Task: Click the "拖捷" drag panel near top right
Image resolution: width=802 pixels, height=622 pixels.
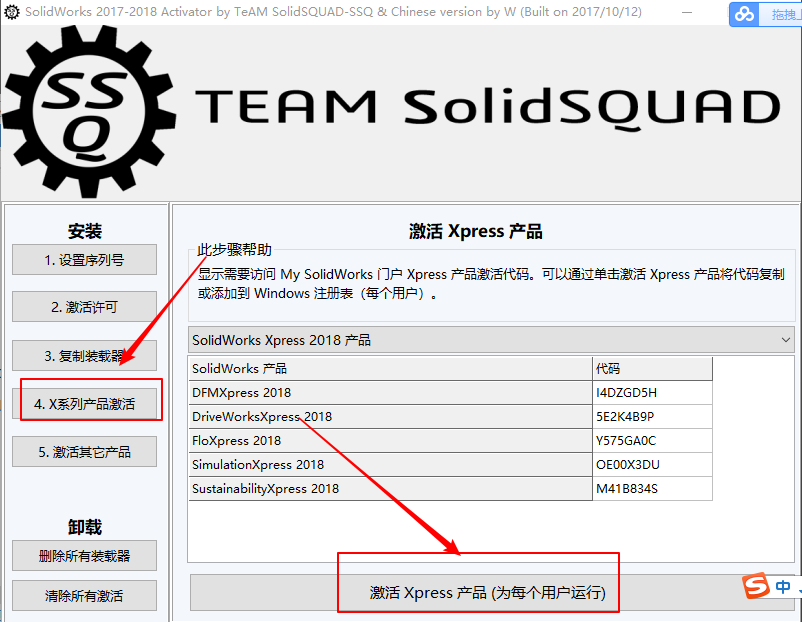Action: pos(785,12)
